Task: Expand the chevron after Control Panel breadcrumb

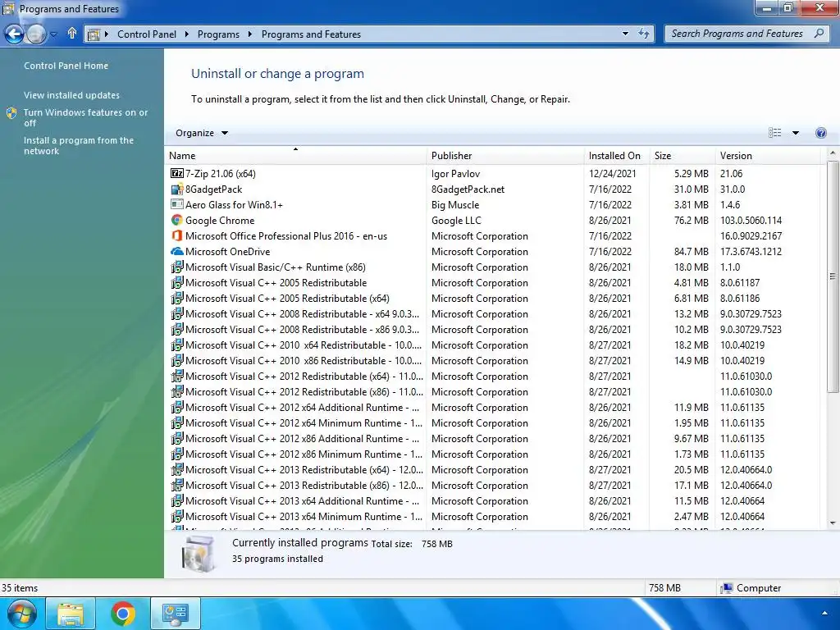Action: pos(186,34)
